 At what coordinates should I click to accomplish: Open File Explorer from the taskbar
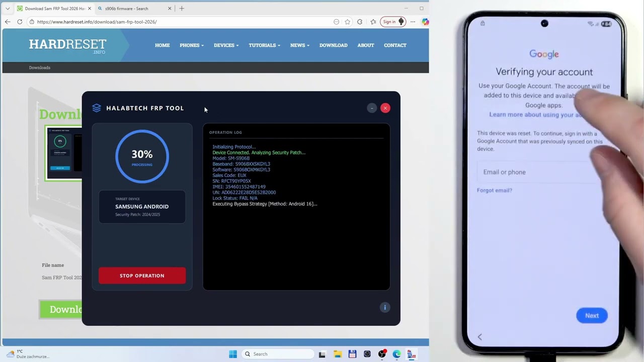pos(337,354)
